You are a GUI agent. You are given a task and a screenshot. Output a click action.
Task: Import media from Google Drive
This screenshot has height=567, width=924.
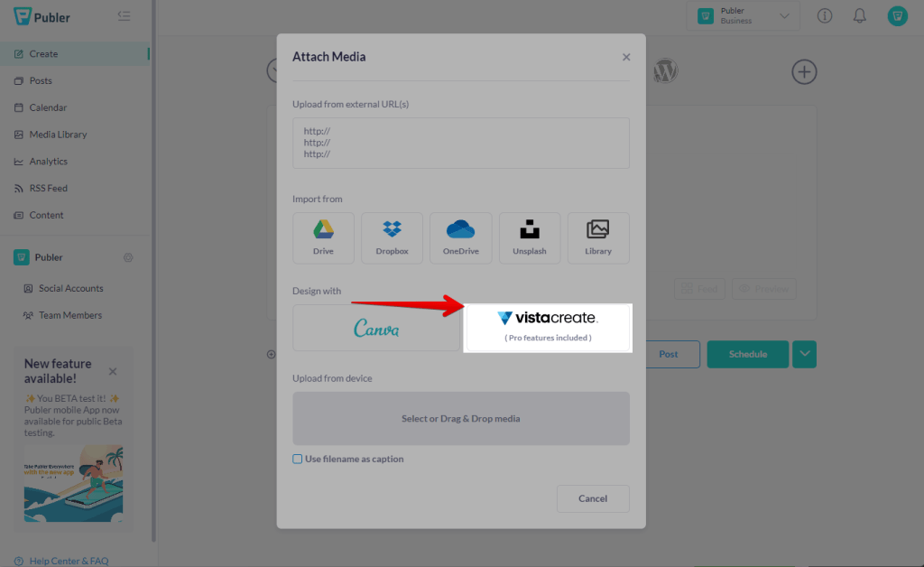[324, 238]
